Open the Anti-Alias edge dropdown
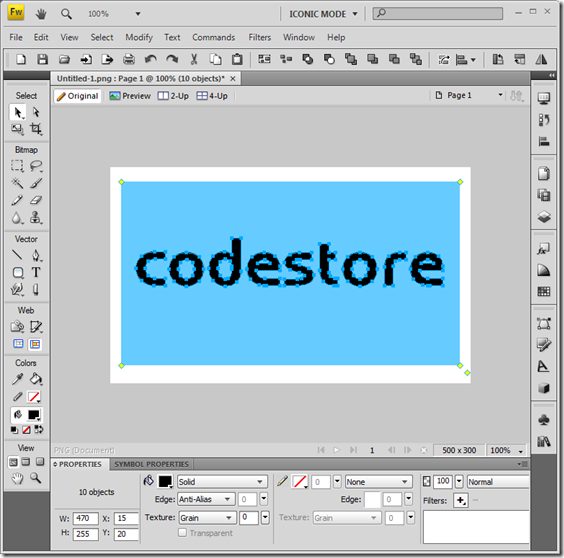564x558 pixels. pyautogui.click(x=206, y=499)
